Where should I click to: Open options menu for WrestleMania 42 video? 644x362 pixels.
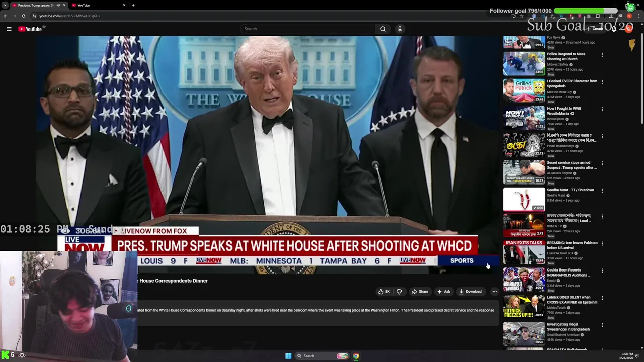tap(602, 109)
